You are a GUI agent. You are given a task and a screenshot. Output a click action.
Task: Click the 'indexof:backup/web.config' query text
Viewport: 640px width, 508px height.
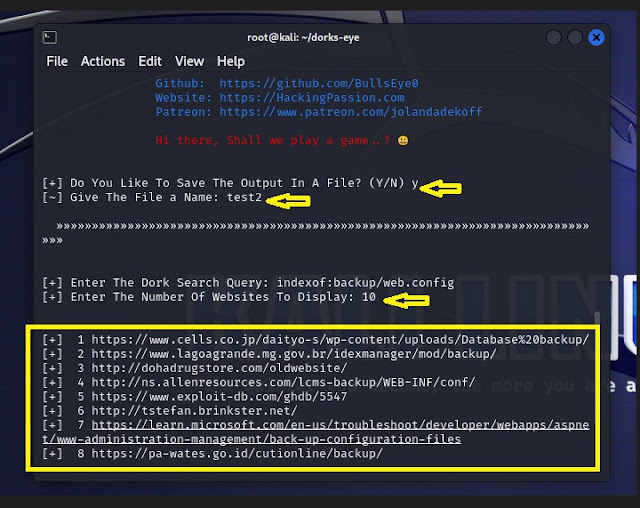365,283
